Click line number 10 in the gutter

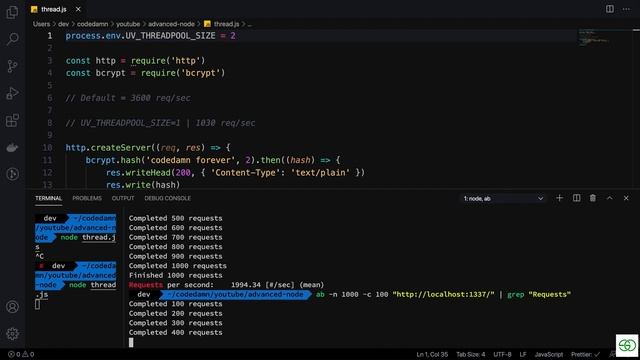[x=48, y=148]
